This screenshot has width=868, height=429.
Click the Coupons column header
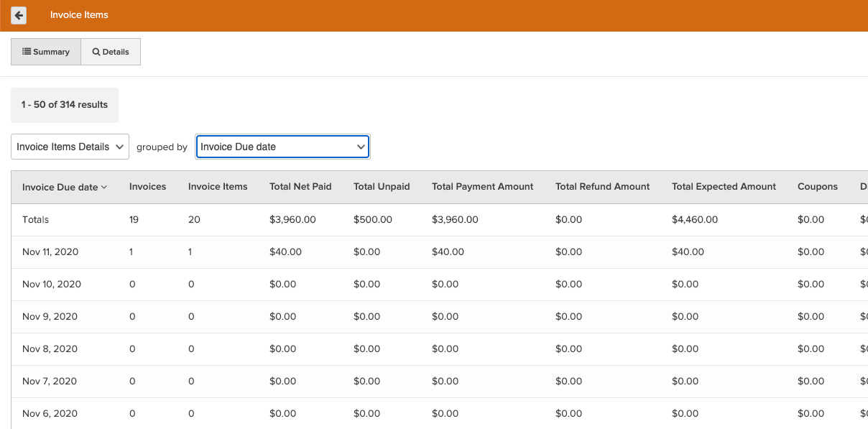817,187
